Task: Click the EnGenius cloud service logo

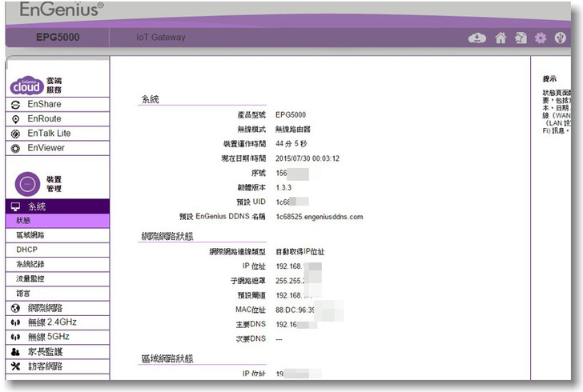Action: [27, 85]
